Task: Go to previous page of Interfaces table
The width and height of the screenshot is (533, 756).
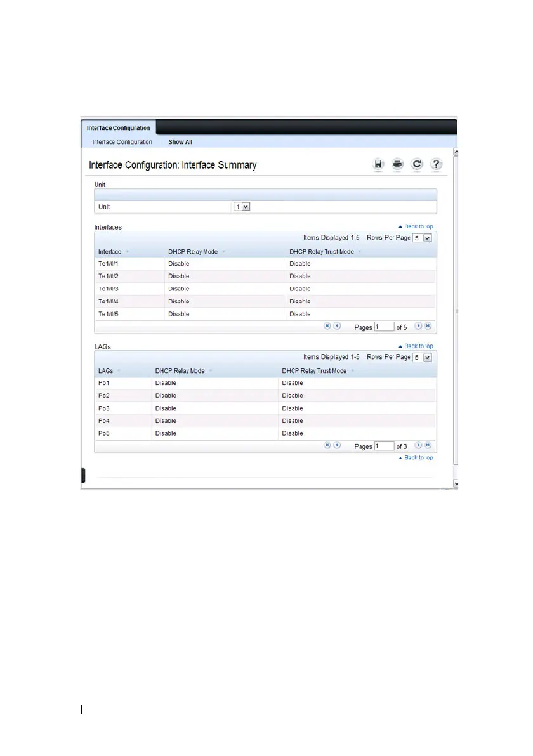Action: click(337, 326)
